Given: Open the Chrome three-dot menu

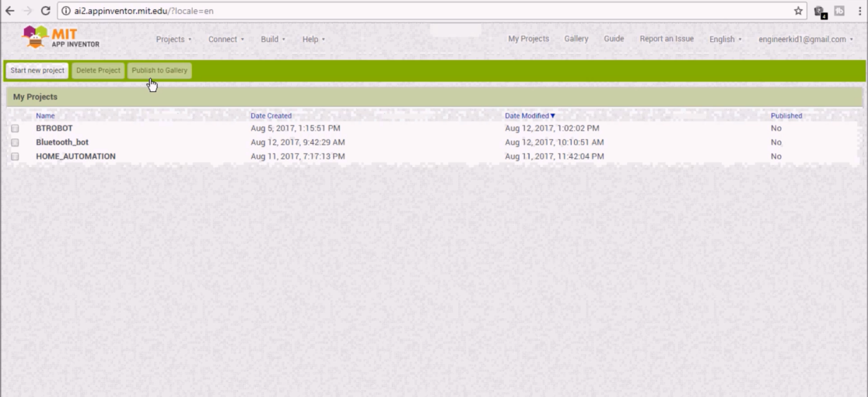Looking at the screenshot, I should [859, 11].
